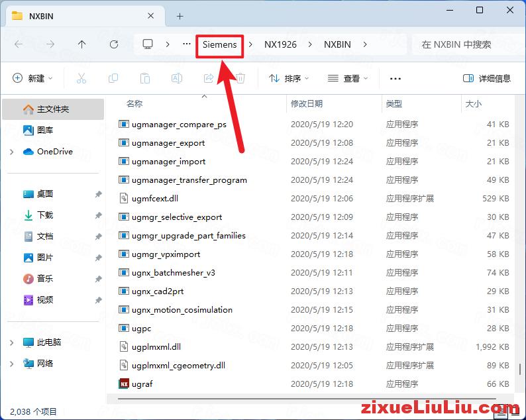Screen dimensions: 526x420
Task: Select file ugnx_batchmesher_v3
Action: pos(174,273)
